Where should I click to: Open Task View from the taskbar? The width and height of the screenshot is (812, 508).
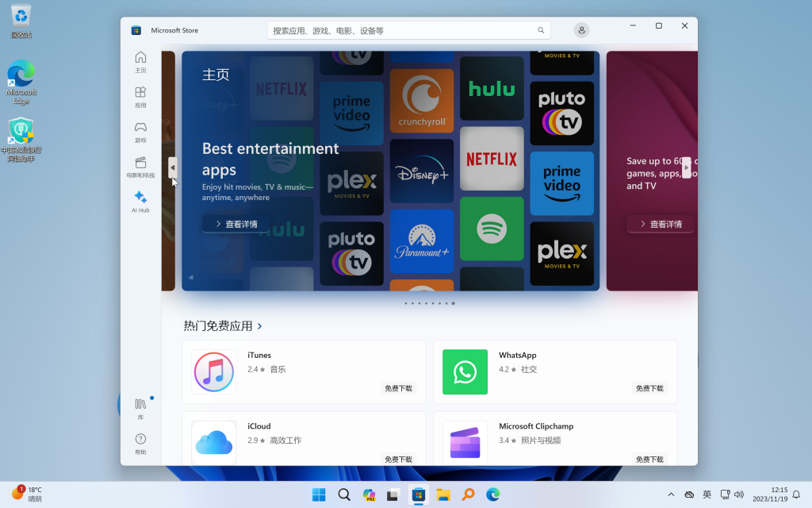point(393,495)
